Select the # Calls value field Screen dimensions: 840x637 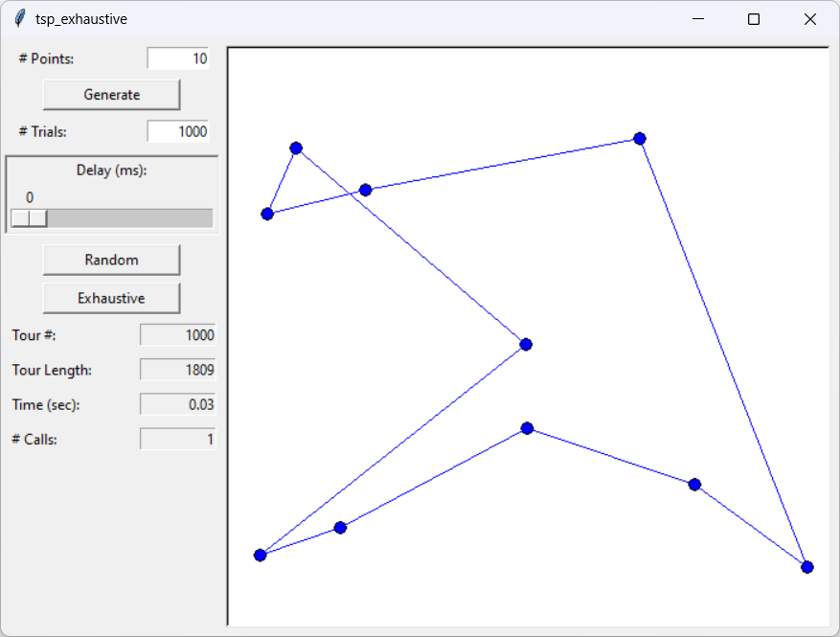178,440
